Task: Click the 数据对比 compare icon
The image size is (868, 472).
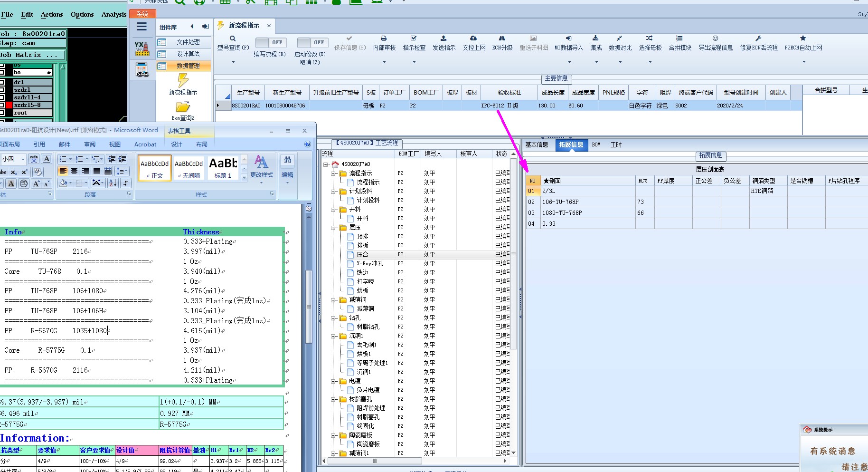Action: [619, 38]
